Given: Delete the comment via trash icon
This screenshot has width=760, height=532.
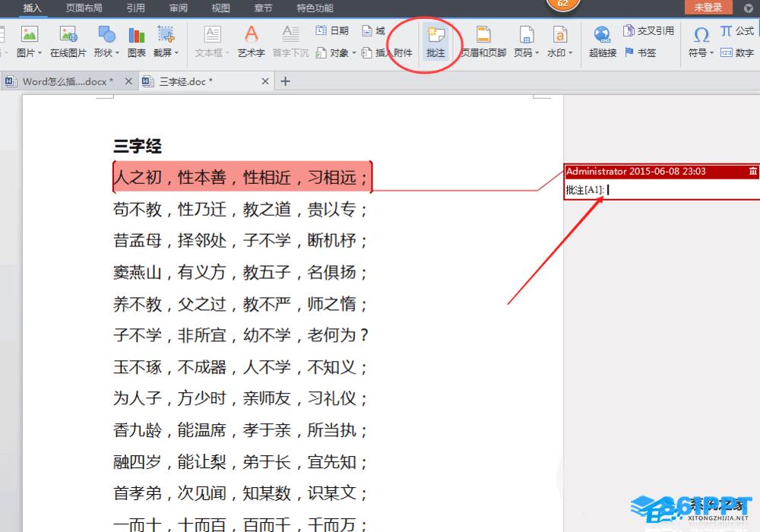Looking at the screenshot, I should tap(752, 171).
